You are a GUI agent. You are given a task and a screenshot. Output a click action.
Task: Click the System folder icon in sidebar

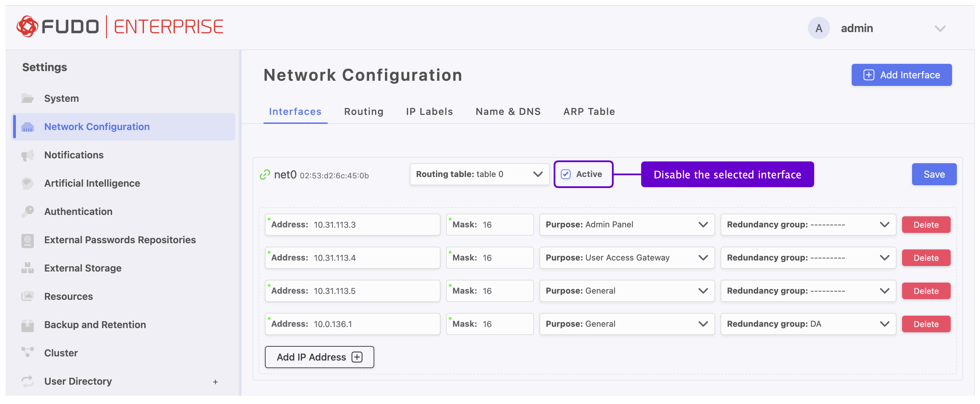coord(27,99)
